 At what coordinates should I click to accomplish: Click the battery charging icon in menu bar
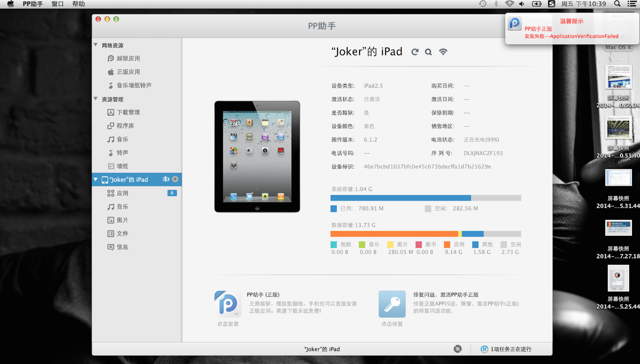click(536, 4)
